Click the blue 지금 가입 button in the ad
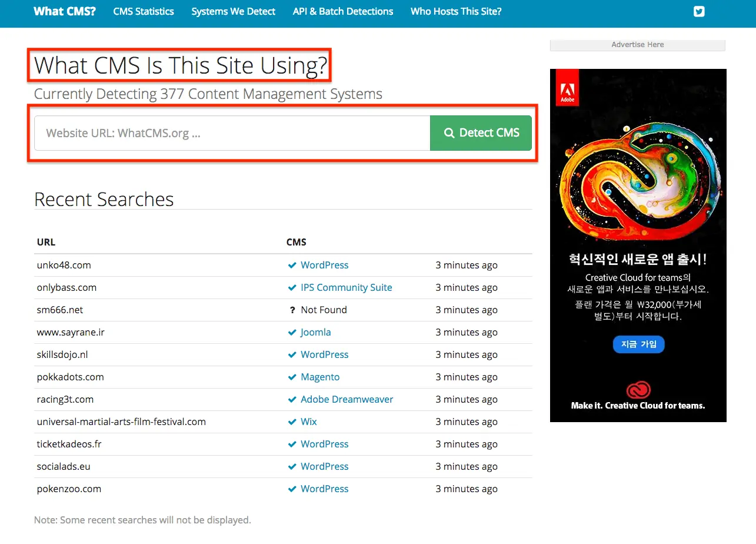The height and width of the screenshot is (544, 756). pyautogui.click(x=638, y=344)
